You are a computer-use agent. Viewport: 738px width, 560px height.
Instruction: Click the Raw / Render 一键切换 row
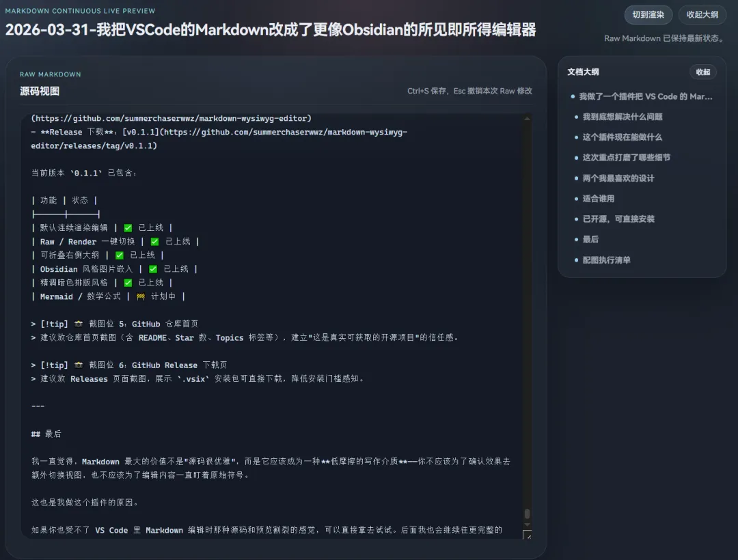click(115, 242)
